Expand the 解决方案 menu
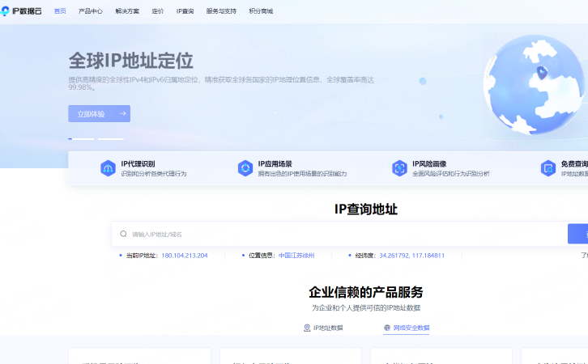 pyautogui.click(x=128, y=11)
